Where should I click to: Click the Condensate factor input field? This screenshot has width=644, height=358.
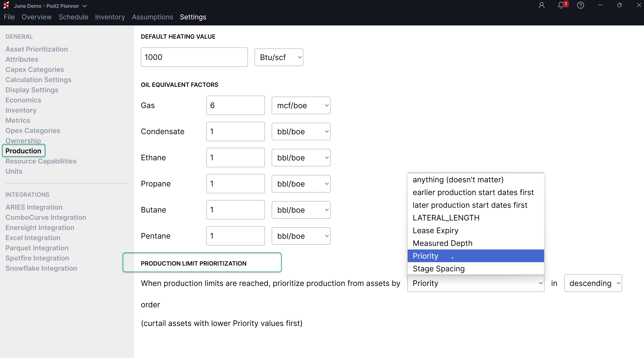click(235, 131)
